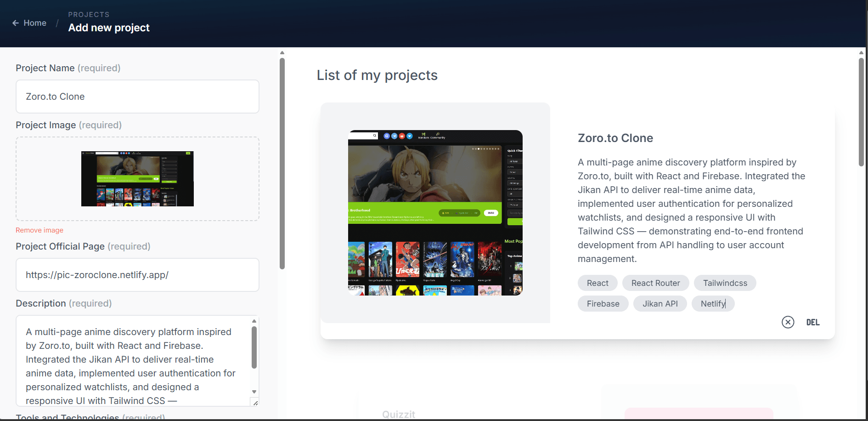Image resolution: width=868 pixels, height=421 pixels.
Task: Click the textarea resize handle icon
Action: tap(255, 403)
